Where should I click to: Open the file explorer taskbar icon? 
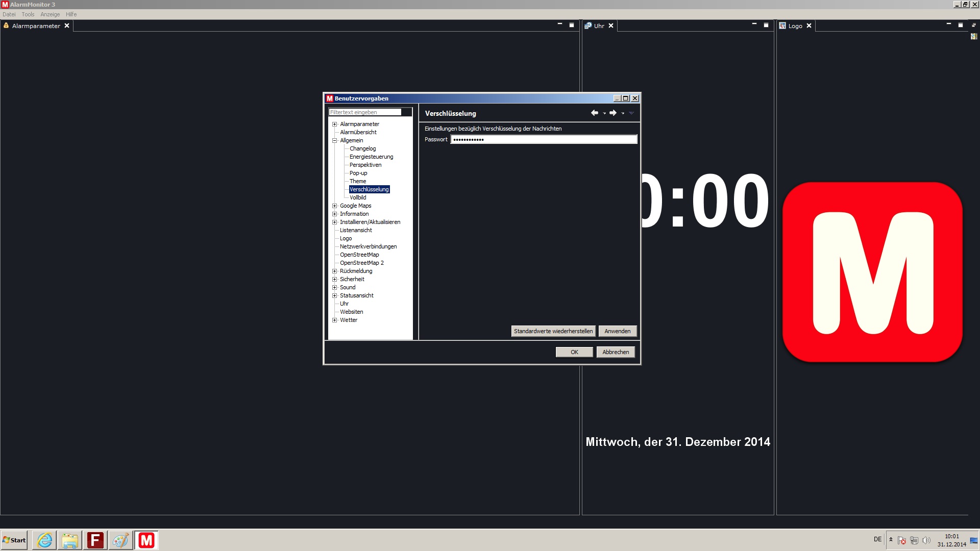coord(70,540)
